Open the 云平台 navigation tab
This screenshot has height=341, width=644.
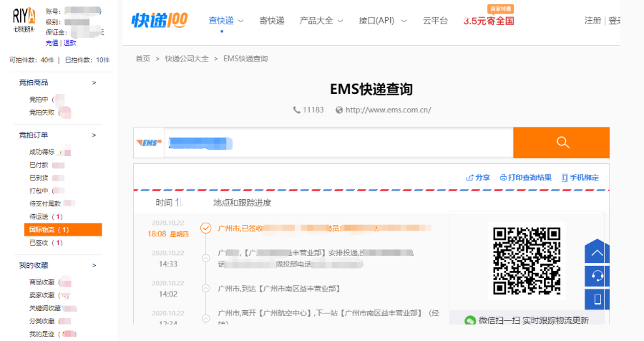click(x=435, y=21)
